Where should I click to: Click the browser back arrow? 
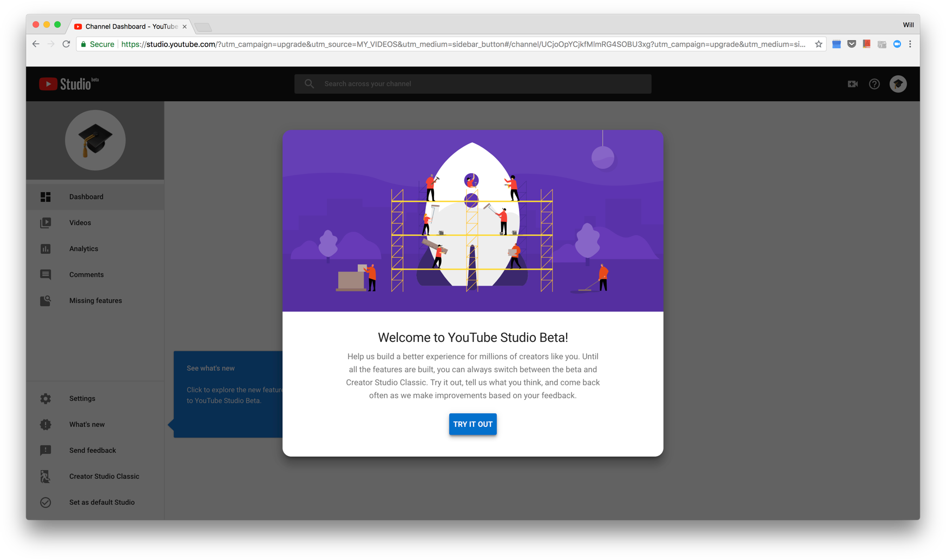(x=36, y=44)
